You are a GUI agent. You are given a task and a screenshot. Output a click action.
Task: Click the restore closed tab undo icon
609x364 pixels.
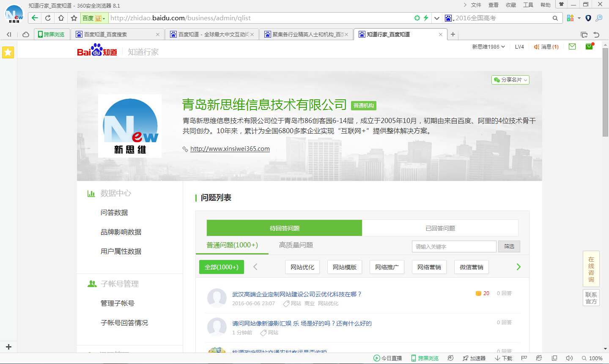tap(596, 35)
